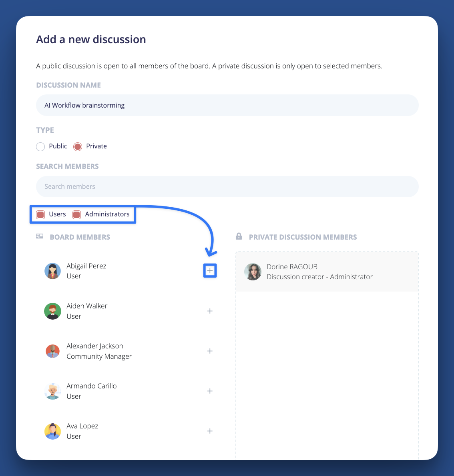
Task: Select the Private discussion type
Action: pos(78,147)
